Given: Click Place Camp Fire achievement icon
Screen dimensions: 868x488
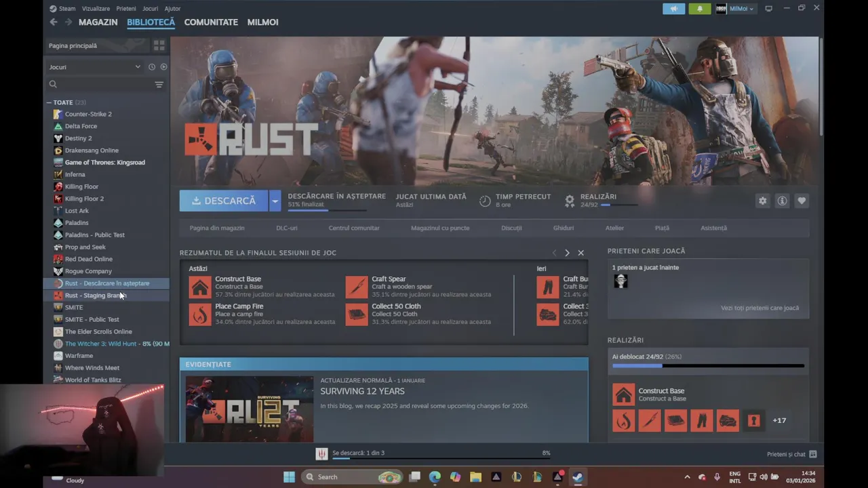Looking at the screenshot, I should pyautogui.click(x=200, y=314).
